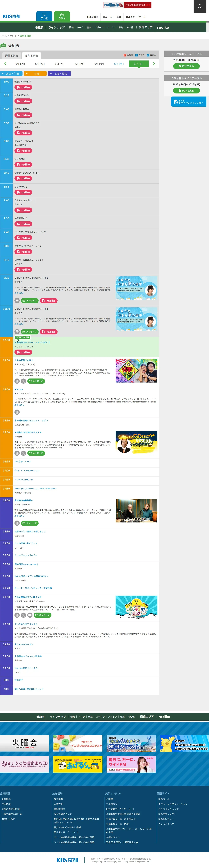Open ラインナップ in the green navigation bar

coord(57,28)
